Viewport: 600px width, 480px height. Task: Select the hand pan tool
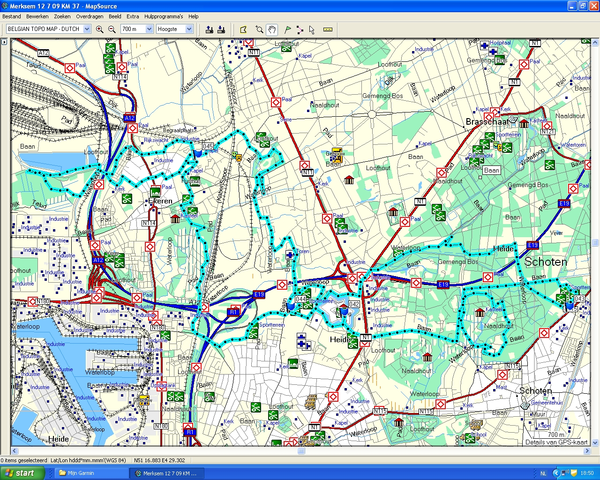(274, 30)
